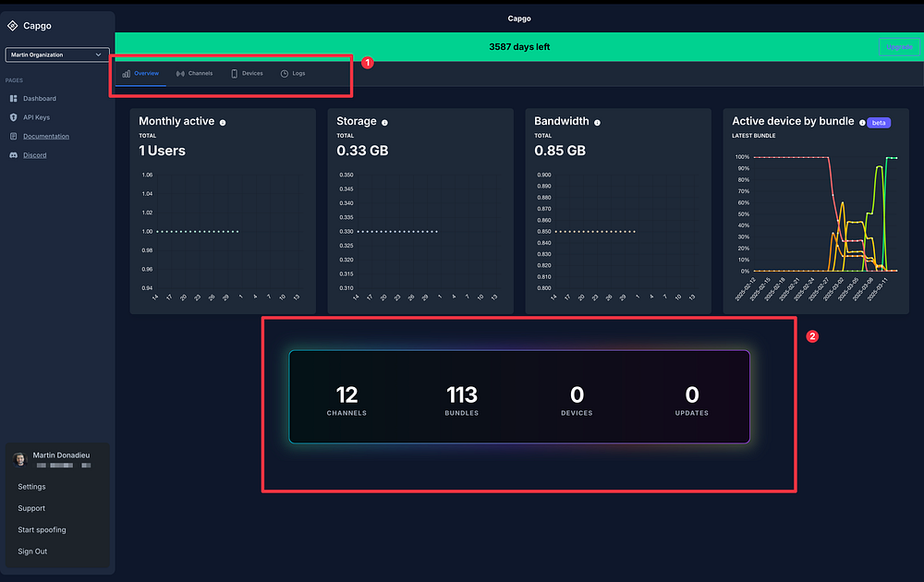Click the Channels broadcast icon

pyautogui.click(x=180, y=74)
